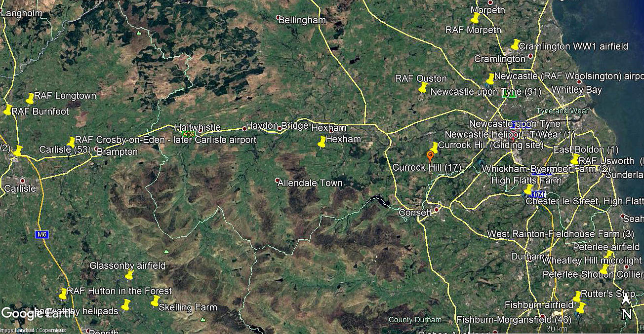Click the RAF Morpeth pushpin marker

click(475, 18)
